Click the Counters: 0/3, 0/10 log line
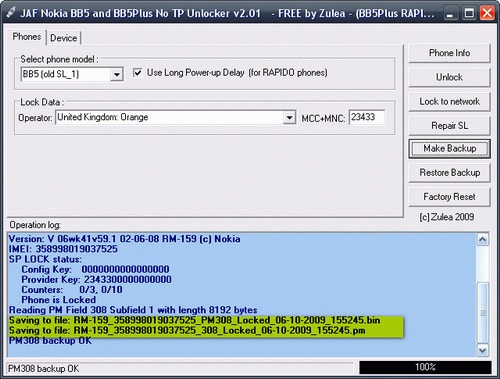The width and height of the screenshot is (500, 379). (72, 290)
